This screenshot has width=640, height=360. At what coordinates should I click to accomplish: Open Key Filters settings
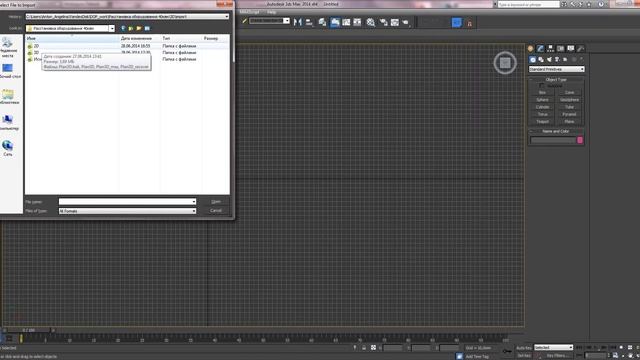pos(557,356)
